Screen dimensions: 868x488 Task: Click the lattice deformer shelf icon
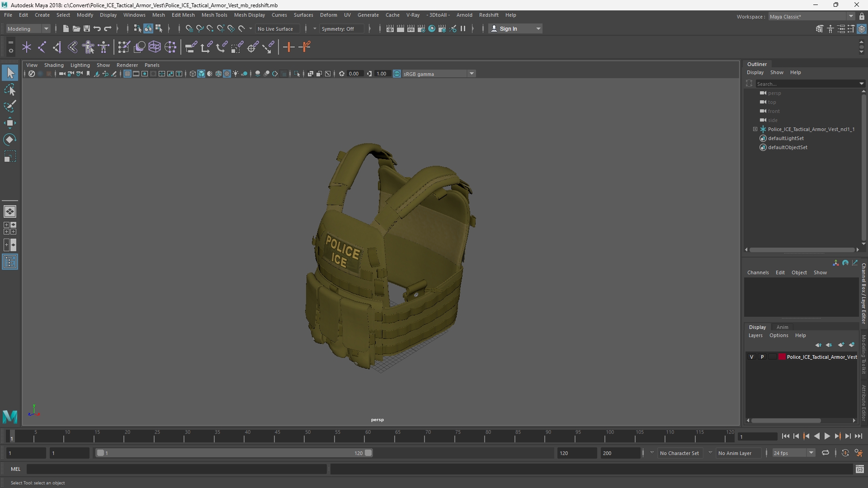click(x=155, y=47)
